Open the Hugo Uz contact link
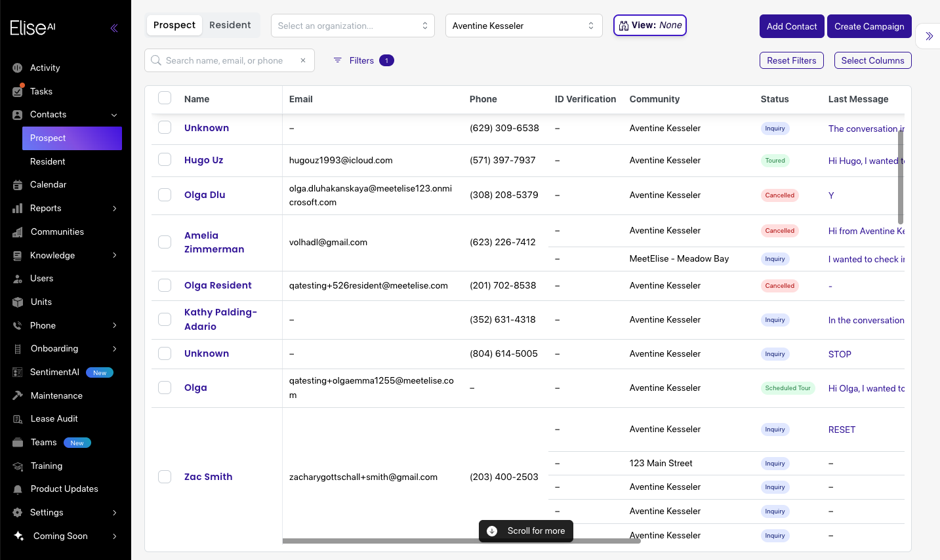 coord(203,160)
